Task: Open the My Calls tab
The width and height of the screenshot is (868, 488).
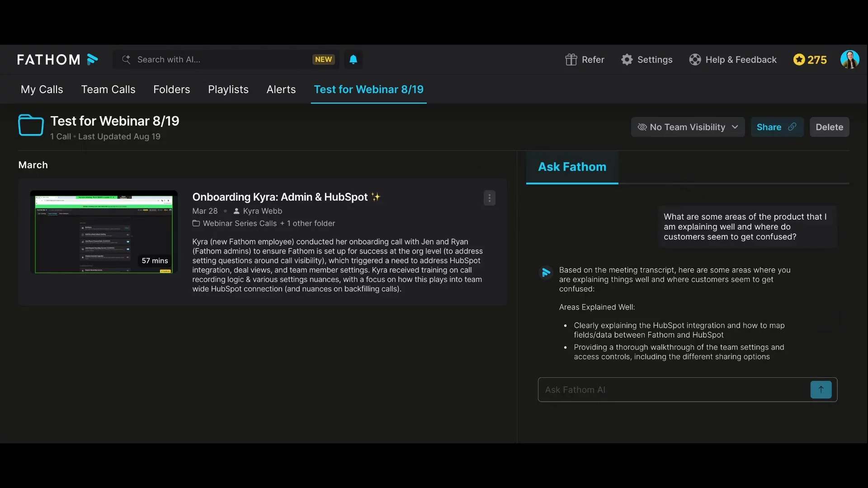Action: pyautogui.click(x=42, y=89)
